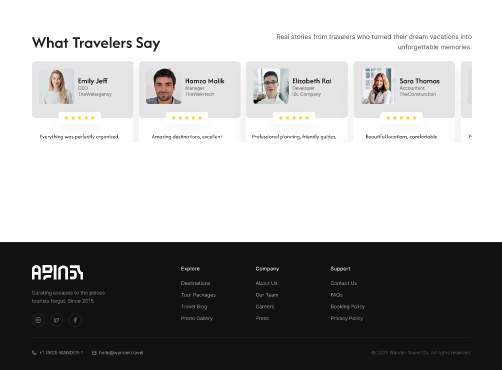Click the hello@wander.travel email address

[121, 353]
